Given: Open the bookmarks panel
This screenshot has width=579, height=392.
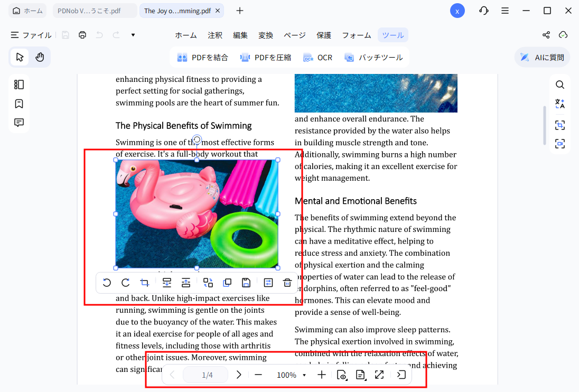Looking at the screenshot, I should [18, 104].
